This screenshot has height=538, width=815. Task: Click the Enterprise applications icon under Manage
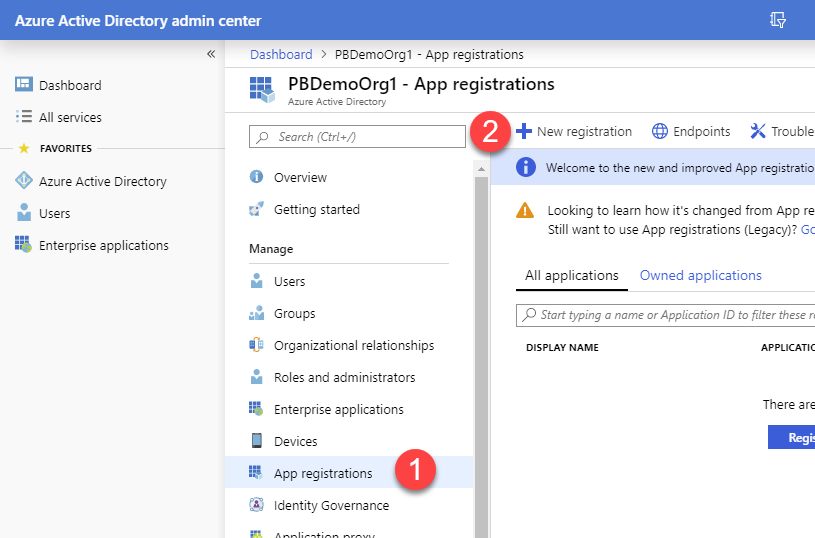click(256, 408)
